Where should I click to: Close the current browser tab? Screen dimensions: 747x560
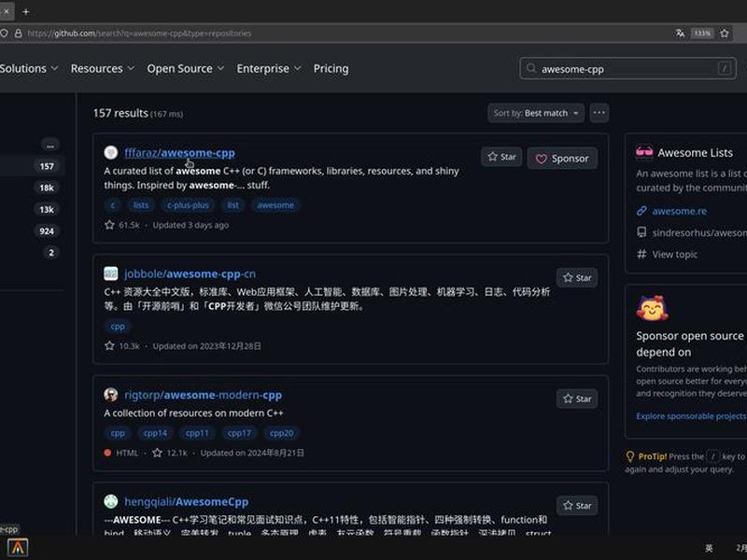7,11
